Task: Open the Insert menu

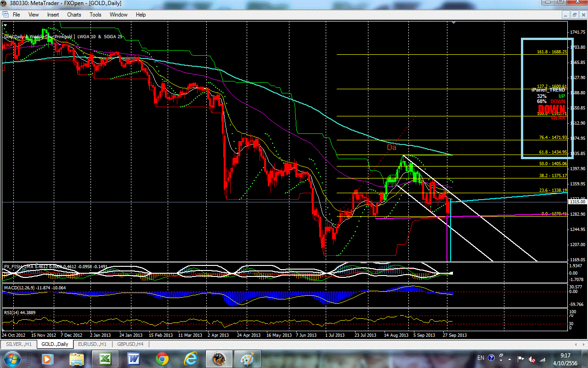Action: 53,15
